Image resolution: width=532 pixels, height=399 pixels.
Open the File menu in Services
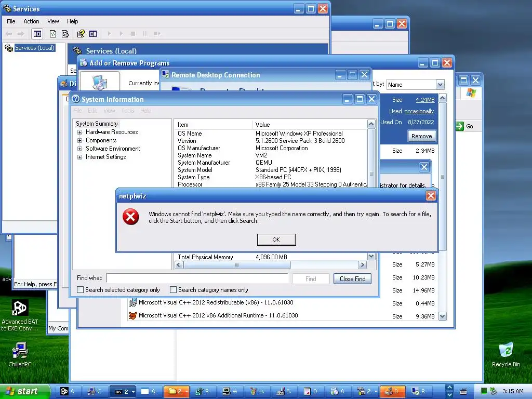point(11,21)
